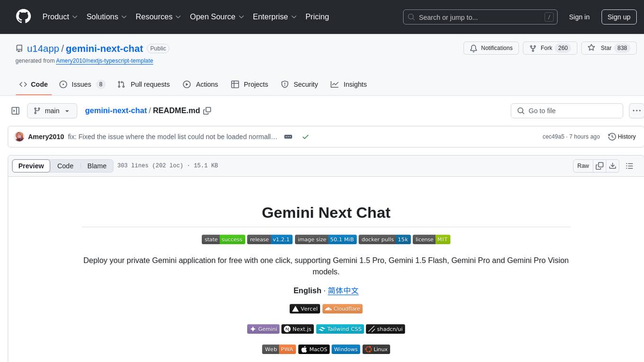644x362 pixels.
Task: Open the Amery2010 author link
Action: pos(46,136)
